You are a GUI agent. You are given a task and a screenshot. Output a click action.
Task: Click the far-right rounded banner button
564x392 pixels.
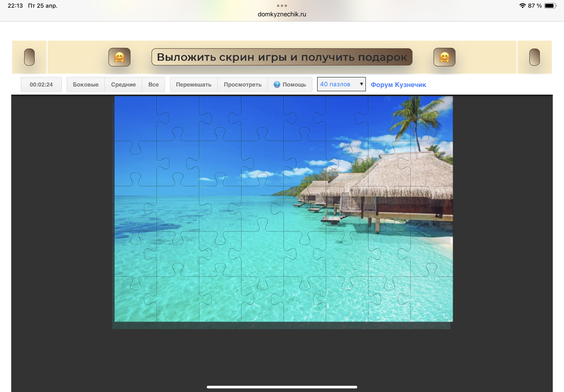pyautogui.click(x=534, y=57)
